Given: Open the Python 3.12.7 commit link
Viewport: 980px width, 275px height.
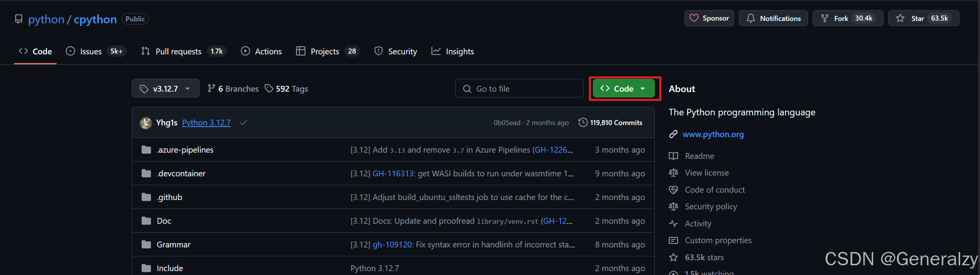Looking at the screenshot, I should click(x=206, y=123).
